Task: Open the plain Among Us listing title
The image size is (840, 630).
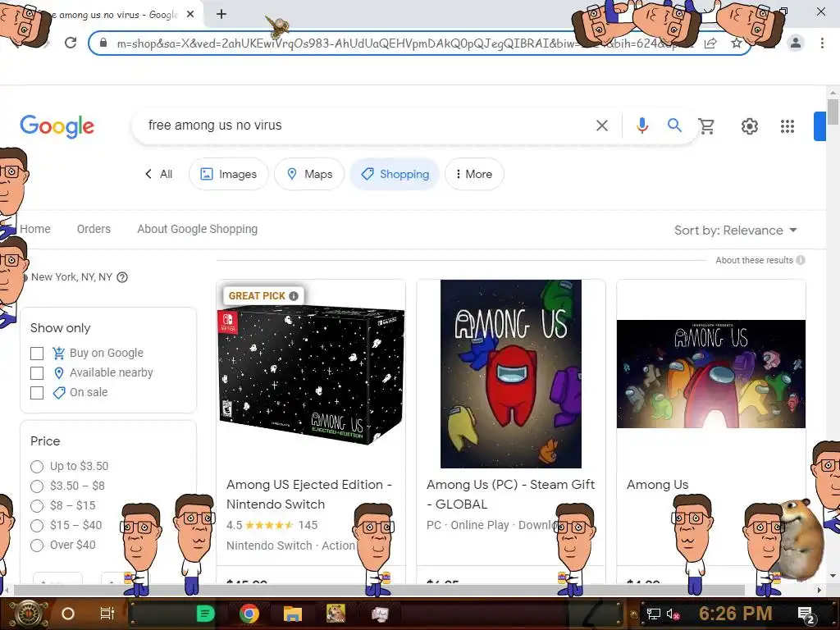Action: tap(657, 484)
